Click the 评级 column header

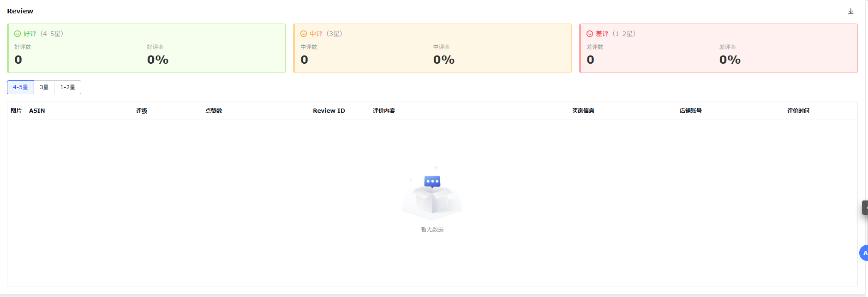click(x=142, y=111)
